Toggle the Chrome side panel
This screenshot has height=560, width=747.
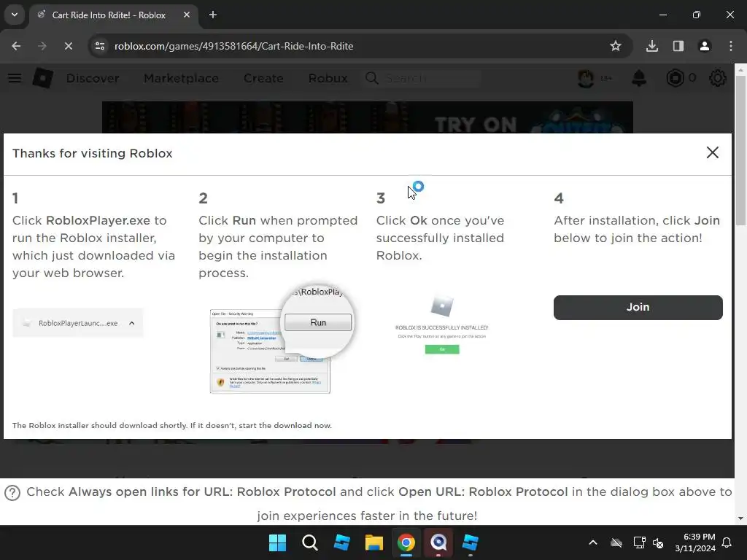[678, 46]
